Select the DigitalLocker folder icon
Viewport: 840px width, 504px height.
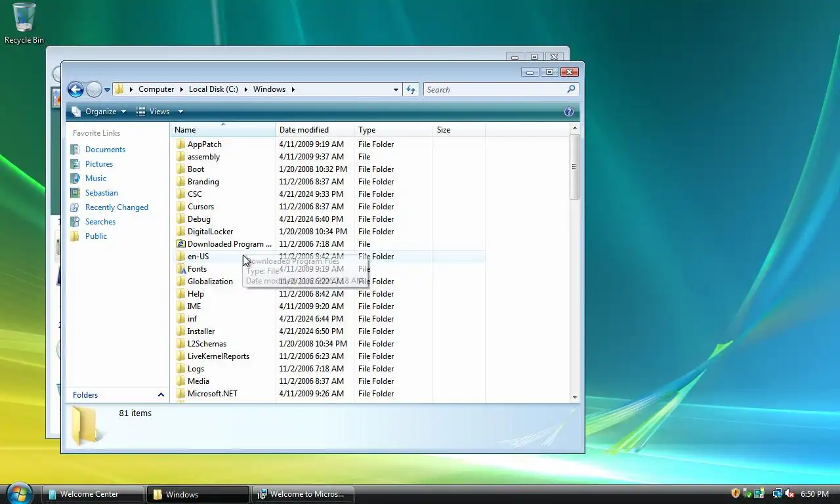(181, 232)
